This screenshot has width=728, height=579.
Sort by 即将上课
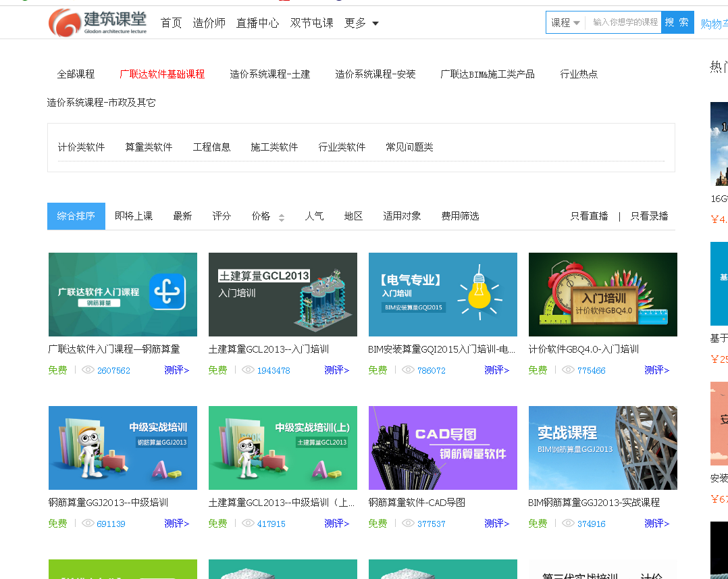[x=134, y=216]
